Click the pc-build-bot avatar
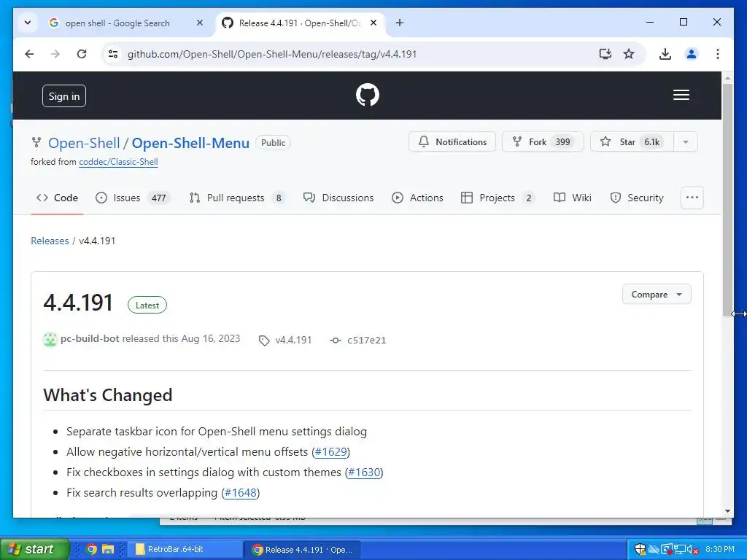This screenshot has height=560, width=747. point(50,340)
